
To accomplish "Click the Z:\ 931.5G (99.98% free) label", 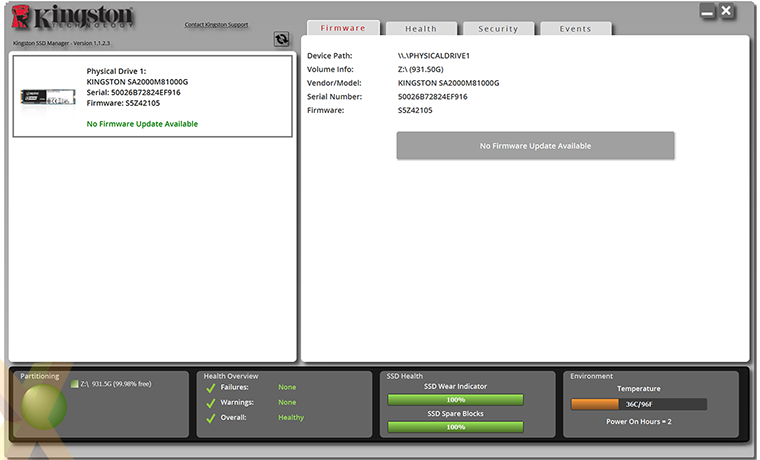I will pyautogui.click(x=116, y=384).
